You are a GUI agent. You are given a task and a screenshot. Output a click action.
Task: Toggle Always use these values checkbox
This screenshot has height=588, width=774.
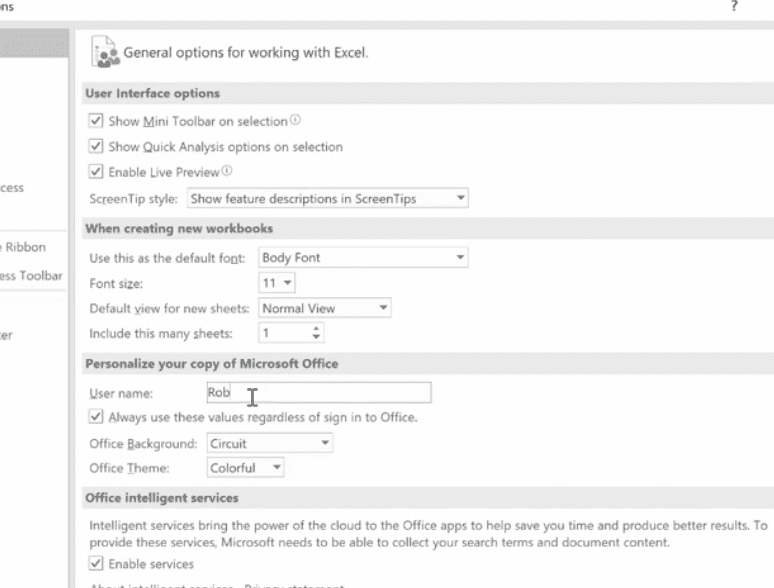pos(96,417)
